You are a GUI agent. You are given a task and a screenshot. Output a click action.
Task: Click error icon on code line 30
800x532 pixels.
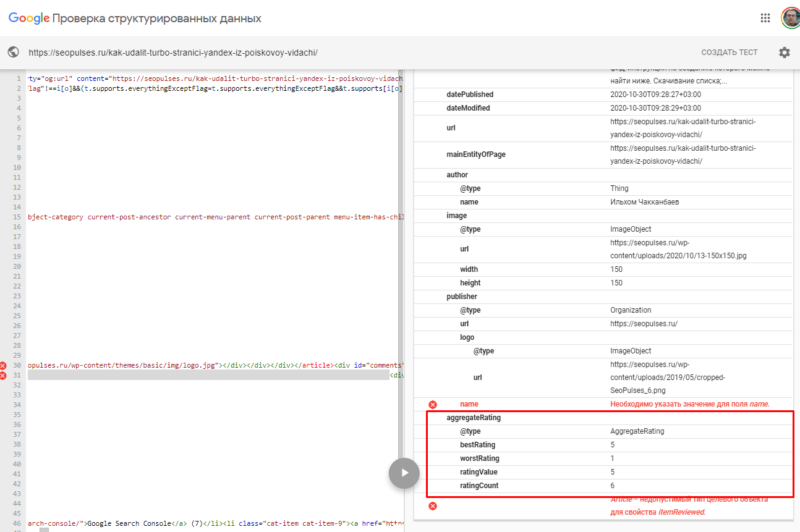click(4, 366)
